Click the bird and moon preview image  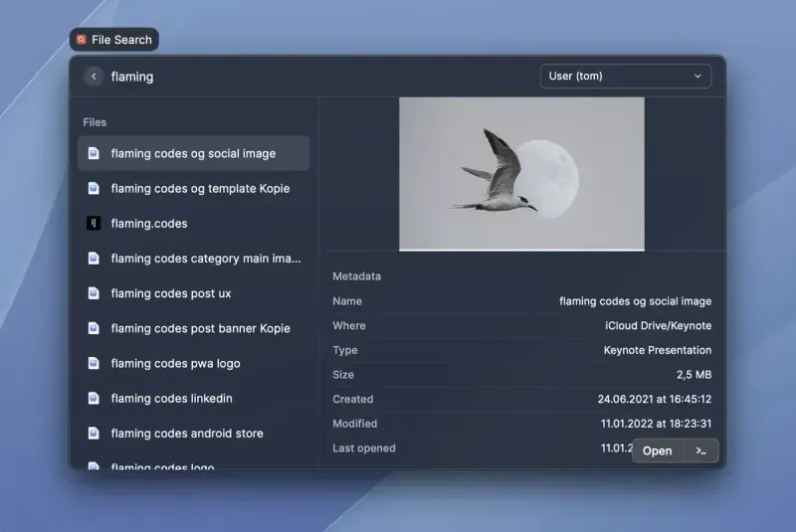(521, 174)
